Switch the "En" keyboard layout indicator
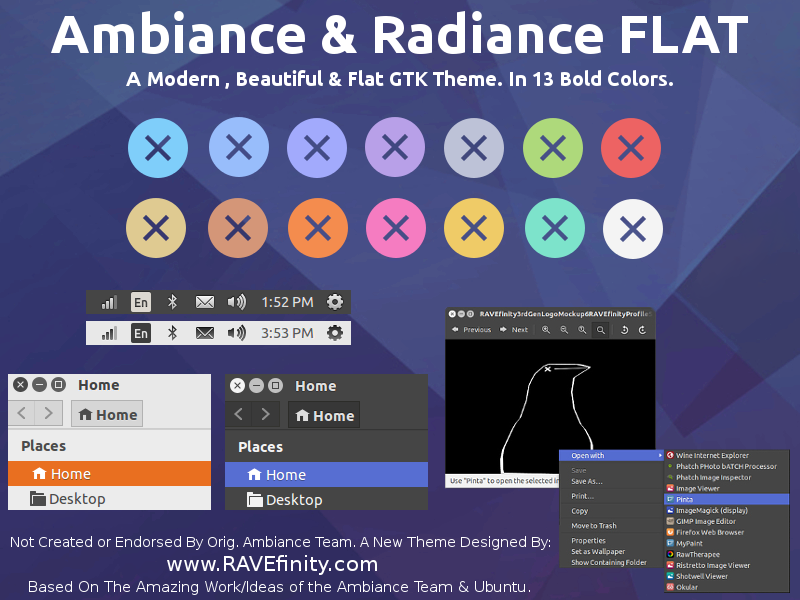The image size is (800, 600). [x=141, y=301]
